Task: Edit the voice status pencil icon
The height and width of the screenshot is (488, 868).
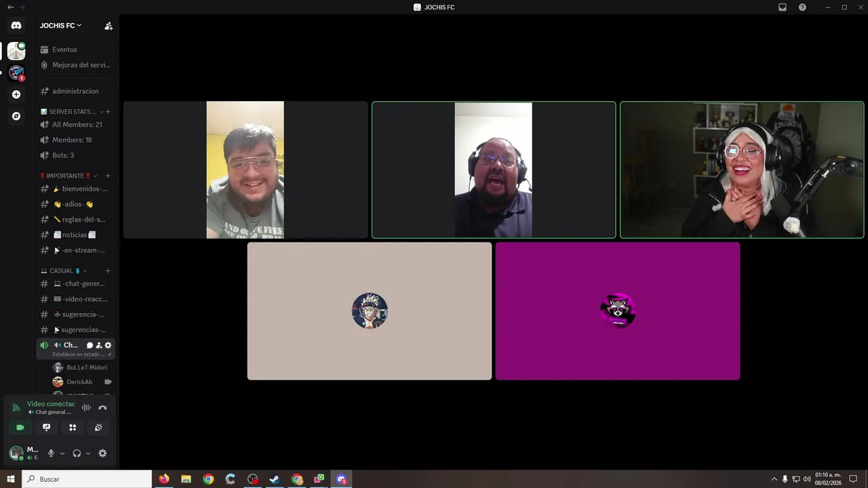Action: (110, 354)
